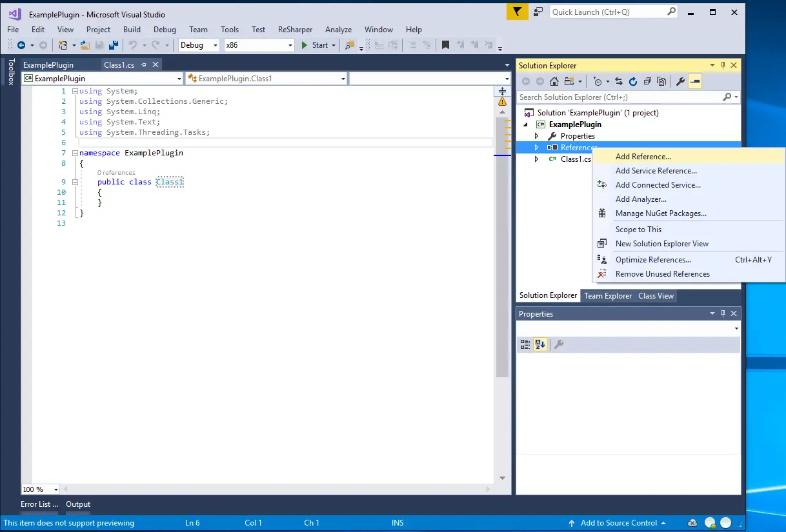
Task: Click the Start debugging button
Action: pyautogui.click(x=315, y=45)
